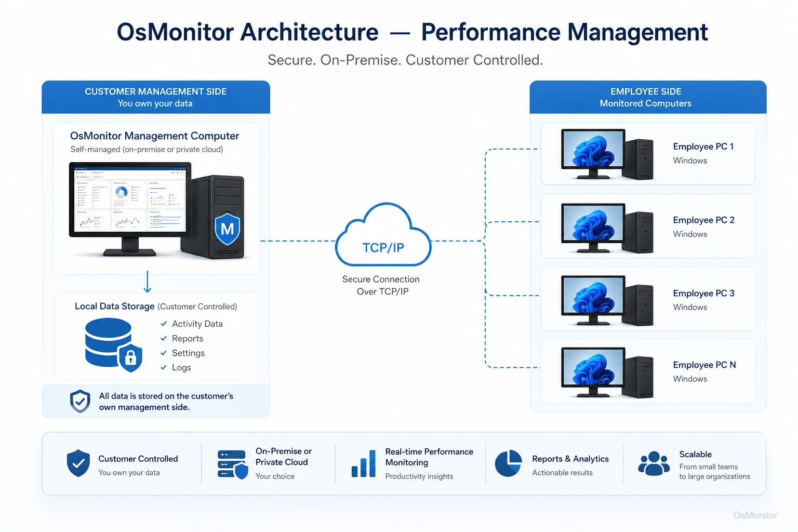Click the 'Reports' item under Local Data Storage
Image resolution: width=798 pixels, height=532 pixels.
pyautogui.click(x=188, y=338)
